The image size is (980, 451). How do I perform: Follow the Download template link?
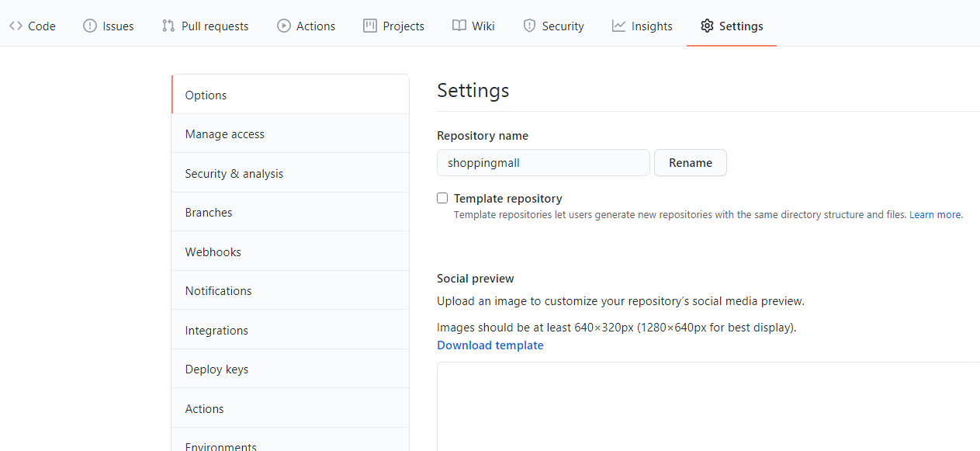point(490,345)
